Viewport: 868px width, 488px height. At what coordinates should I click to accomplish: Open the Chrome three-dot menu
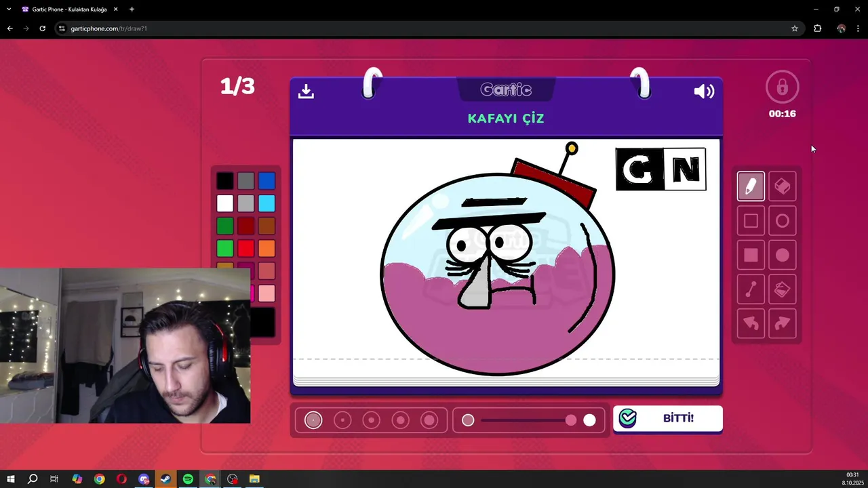tap(858, 28)
